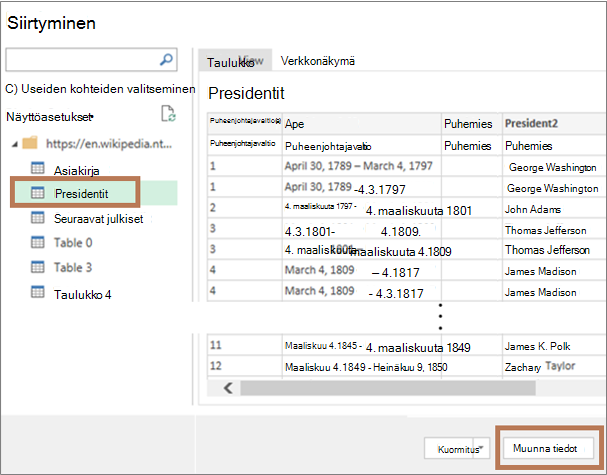The image size is (607, 475).
Task: Collapse the en.wikipedia folder node
Action: pos(15,144)
